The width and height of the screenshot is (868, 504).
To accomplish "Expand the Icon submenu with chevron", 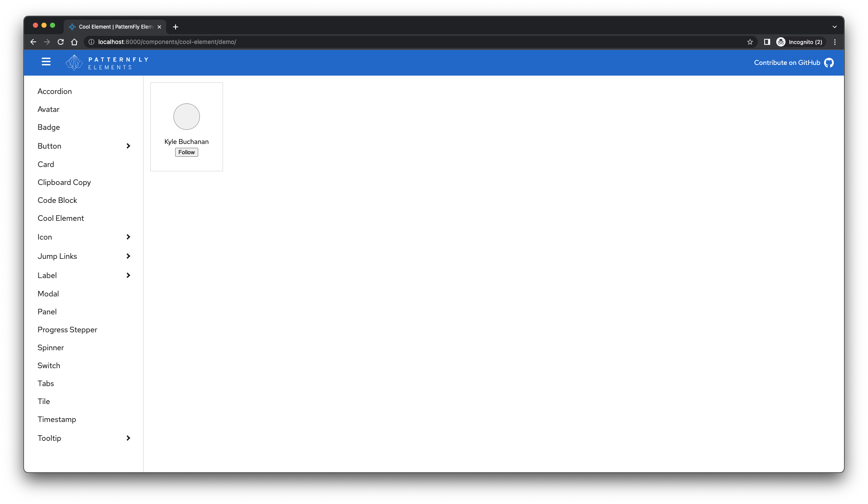I will (128, 237).
